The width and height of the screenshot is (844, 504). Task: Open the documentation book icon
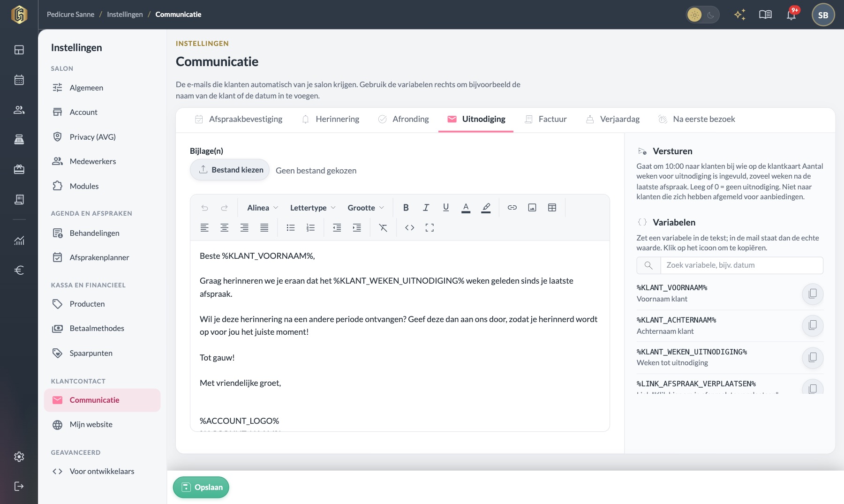point(765,15)
